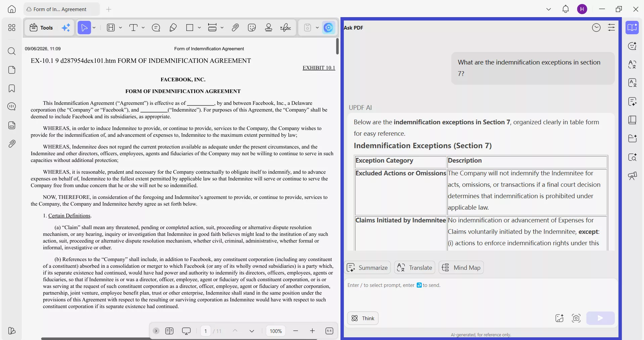Viewport: 644px width, 340px height.
Task: Open the tab list dropdown chevron
Action: (x=549, y=9)
